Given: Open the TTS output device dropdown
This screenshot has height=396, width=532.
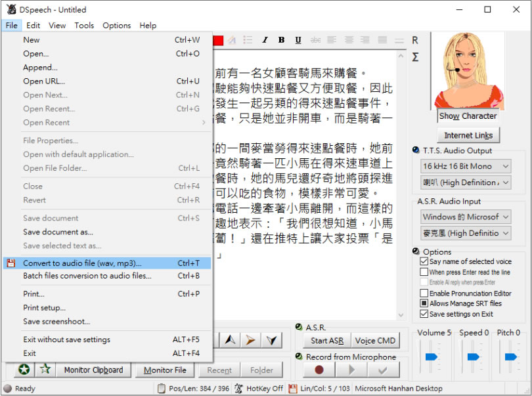Looking at the screenshot, I should pos(466,183).
